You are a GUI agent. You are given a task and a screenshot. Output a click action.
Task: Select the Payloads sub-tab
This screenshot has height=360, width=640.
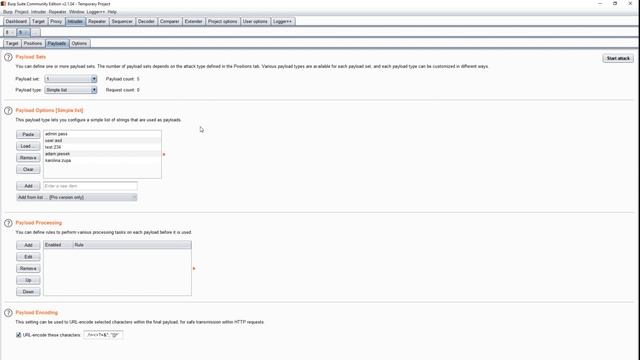pos(57,43)
